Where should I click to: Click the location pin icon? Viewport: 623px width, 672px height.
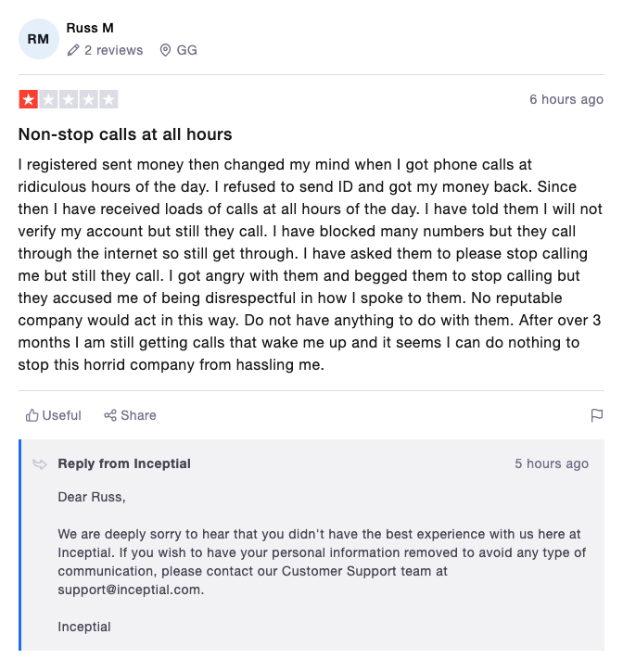pyautogui.click(x=165, y=50)
